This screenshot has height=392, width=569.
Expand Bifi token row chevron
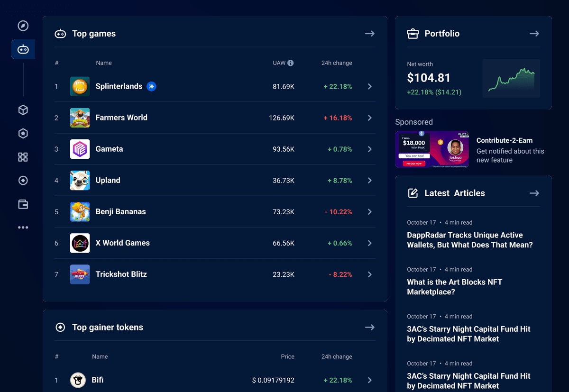(370, 380)
